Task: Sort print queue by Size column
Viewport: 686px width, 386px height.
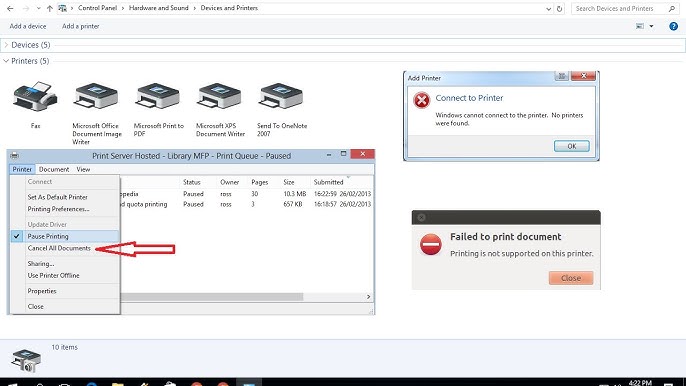Action: pyautogui.click(x=289, y=182)
